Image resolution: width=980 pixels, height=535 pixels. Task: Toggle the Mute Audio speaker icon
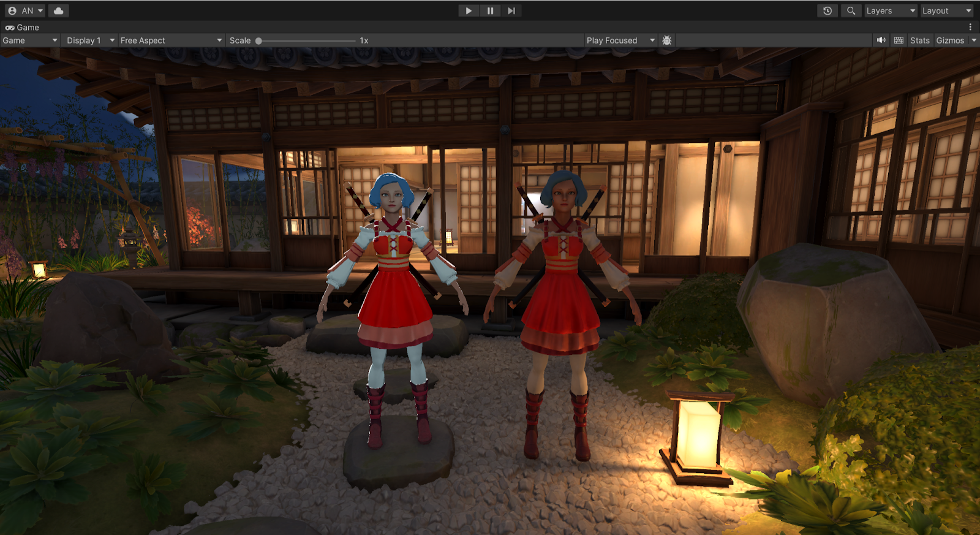click(881, 40)
